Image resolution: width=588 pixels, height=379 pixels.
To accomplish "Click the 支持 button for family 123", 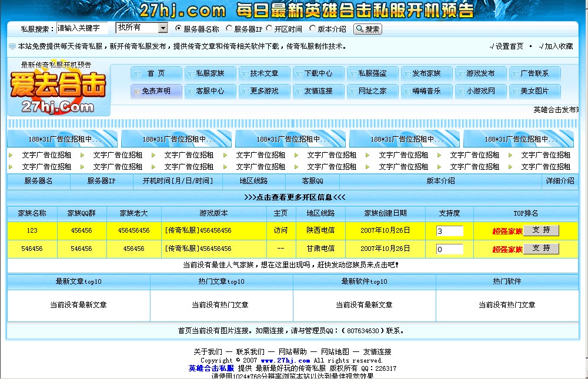I will pos(542,230).
